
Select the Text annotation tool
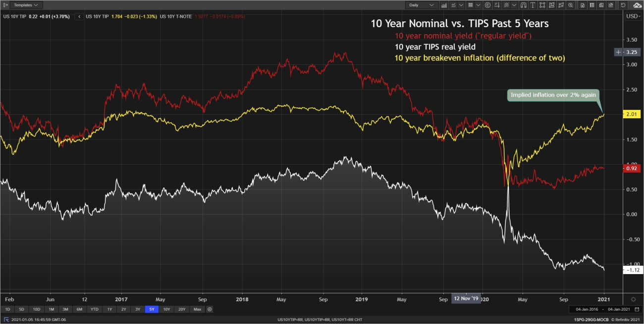coord(533,5)
